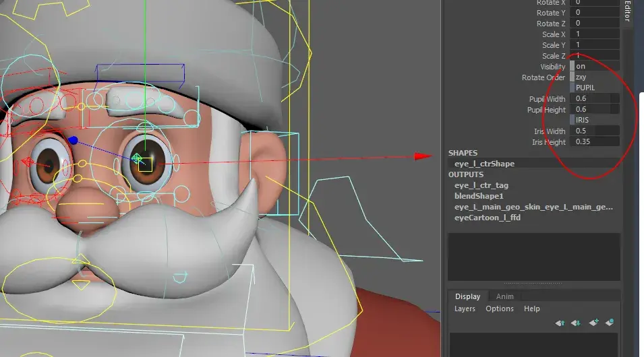The height and width of the screenshot is (357, 644).
Task: Click the move layer up icon
Action: tap(560, 323)
